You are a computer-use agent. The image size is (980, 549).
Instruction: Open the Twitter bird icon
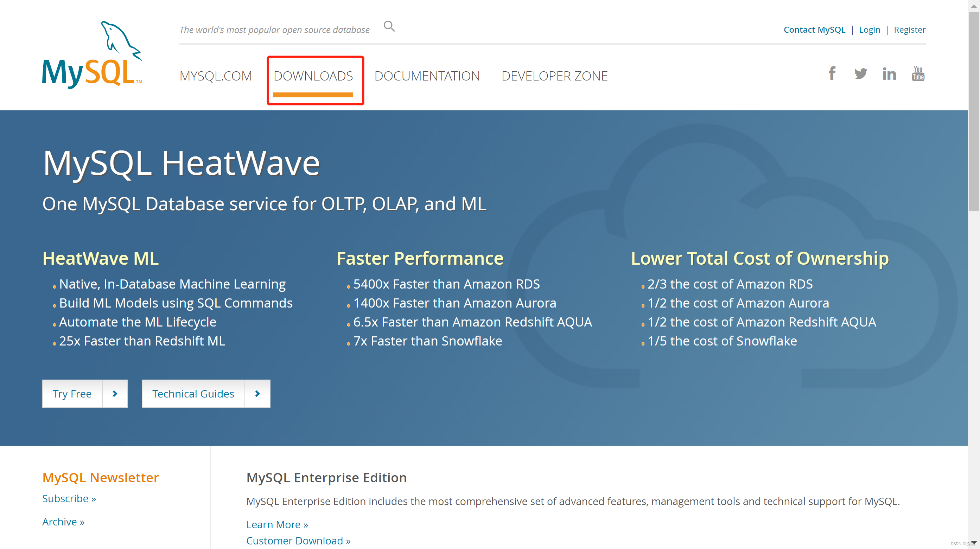point(860,73)
